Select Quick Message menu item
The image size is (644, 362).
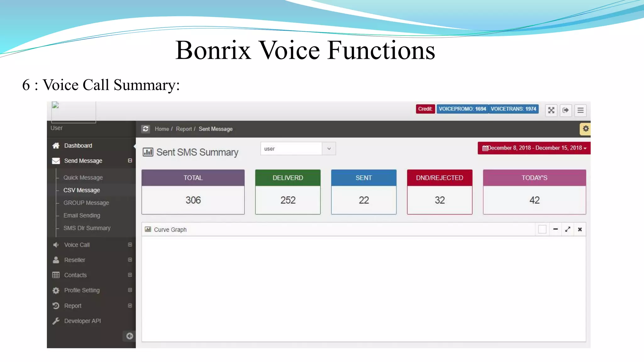[83, 178]
